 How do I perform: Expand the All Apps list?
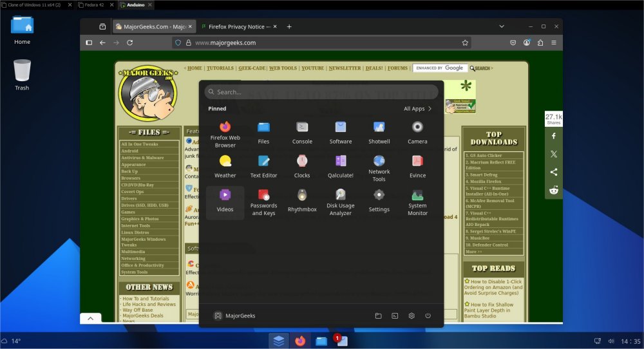pos(417,109)
